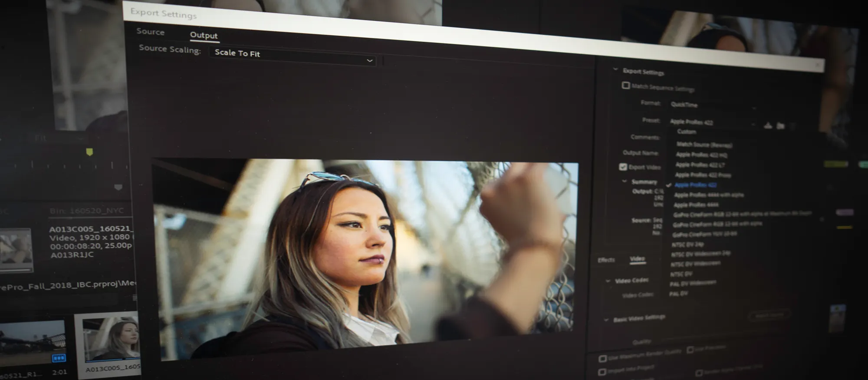868x380 pixels.
Task: Choose Match Source (Rewrap) preset
Action: tap(704, 145)
